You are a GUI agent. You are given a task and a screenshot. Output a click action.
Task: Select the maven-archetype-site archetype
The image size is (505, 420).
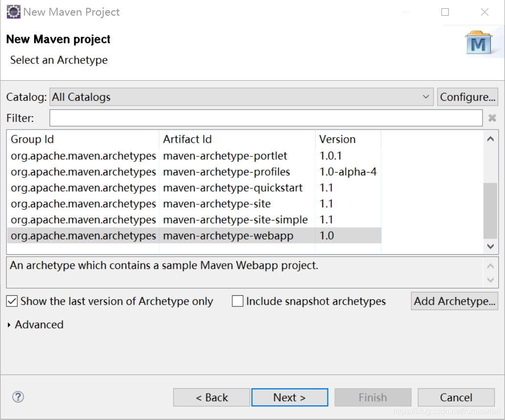click(x=196, y=203)
